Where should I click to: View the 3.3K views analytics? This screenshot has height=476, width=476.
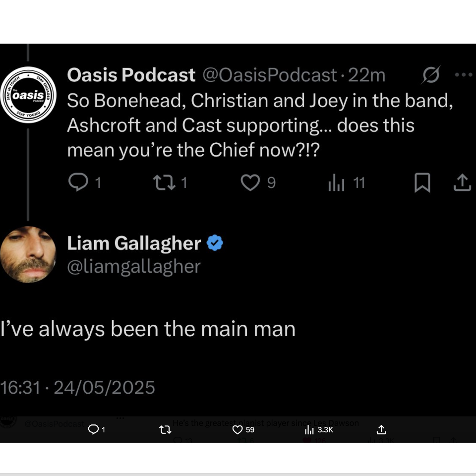point(309,430)
